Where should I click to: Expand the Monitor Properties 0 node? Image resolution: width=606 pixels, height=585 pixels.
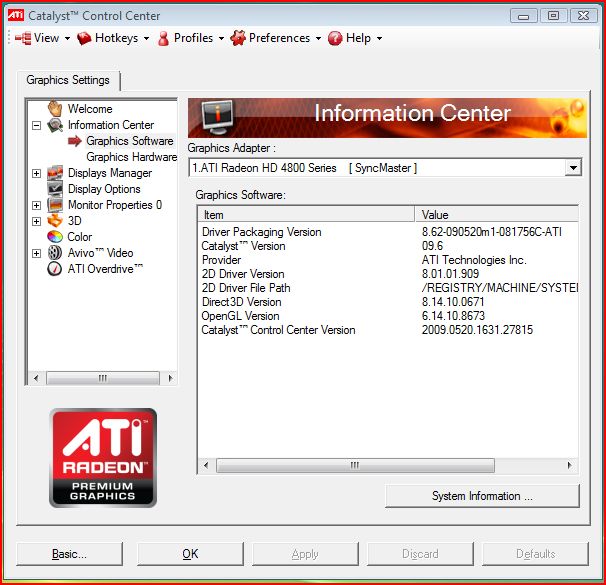[36, 205]
